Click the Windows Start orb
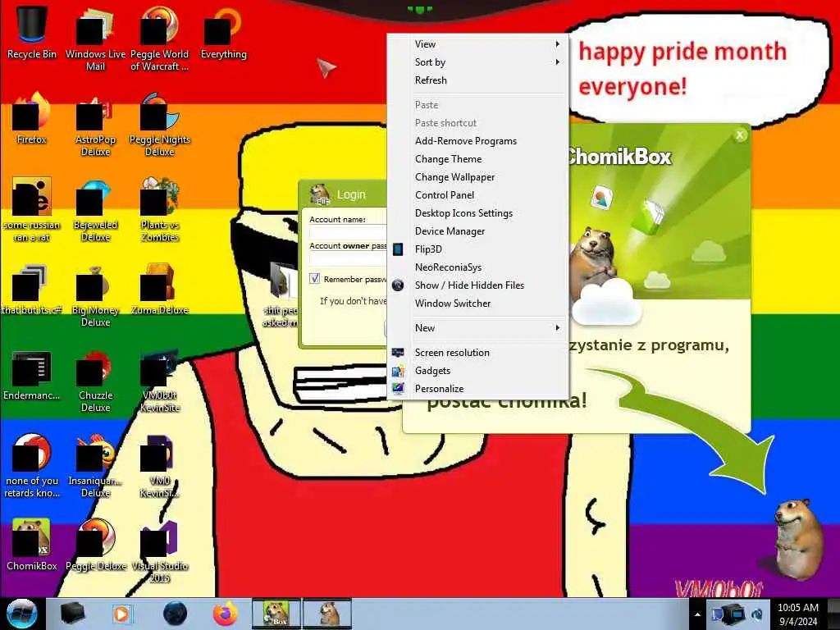The image size is (840, 630). click(21, 614)
